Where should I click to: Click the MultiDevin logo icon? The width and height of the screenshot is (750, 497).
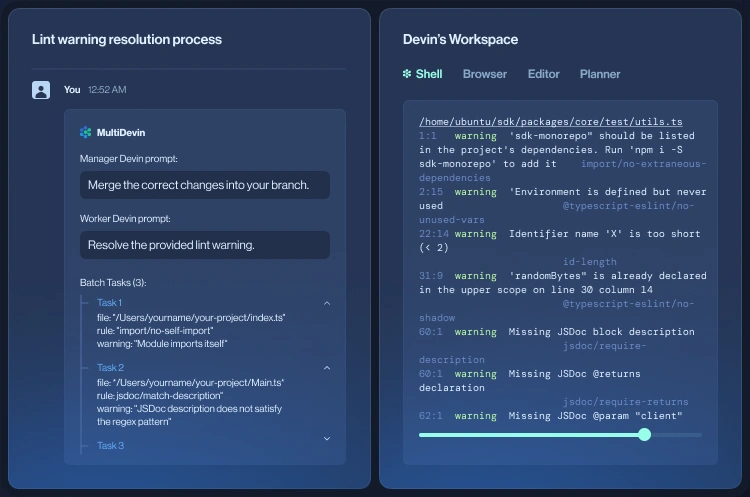86,132
